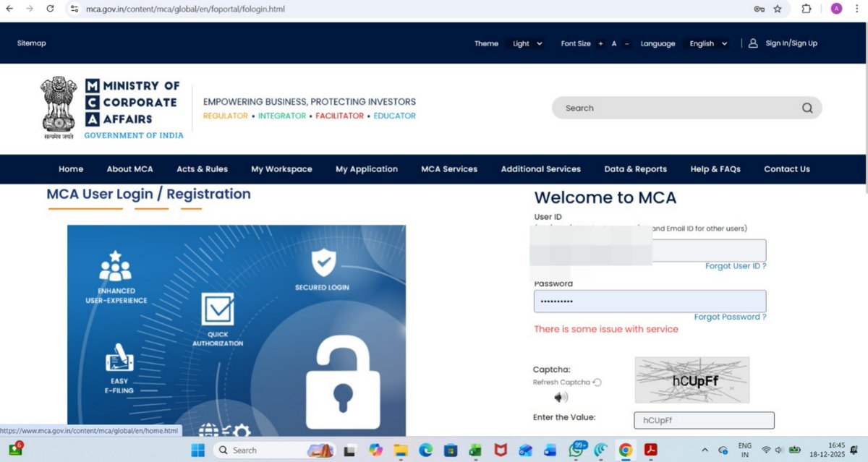Switch to the Chrome taskbar icon

tap(626, 450)
